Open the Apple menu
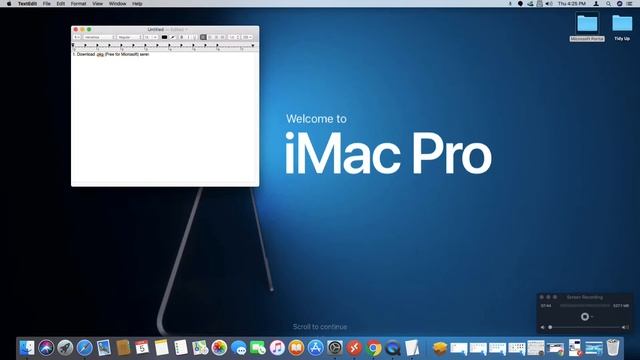 tap(9, 4)
